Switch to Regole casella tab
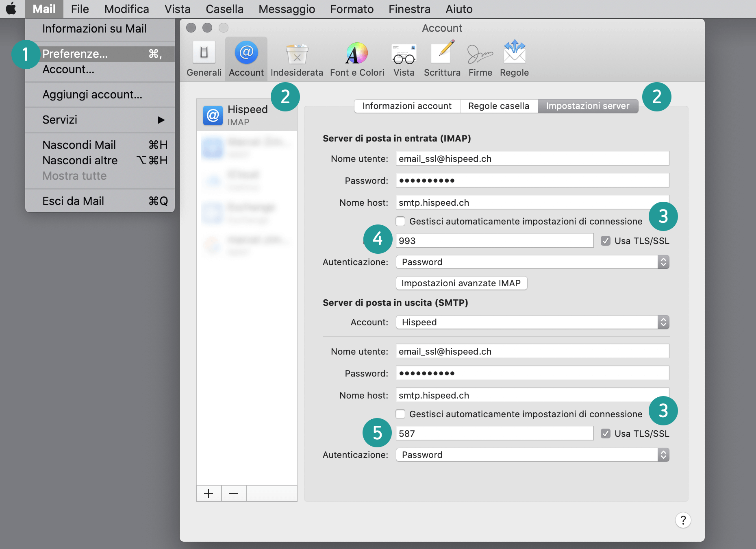The height and width of the screenshot is (549, 756). [x=499, y=106]
